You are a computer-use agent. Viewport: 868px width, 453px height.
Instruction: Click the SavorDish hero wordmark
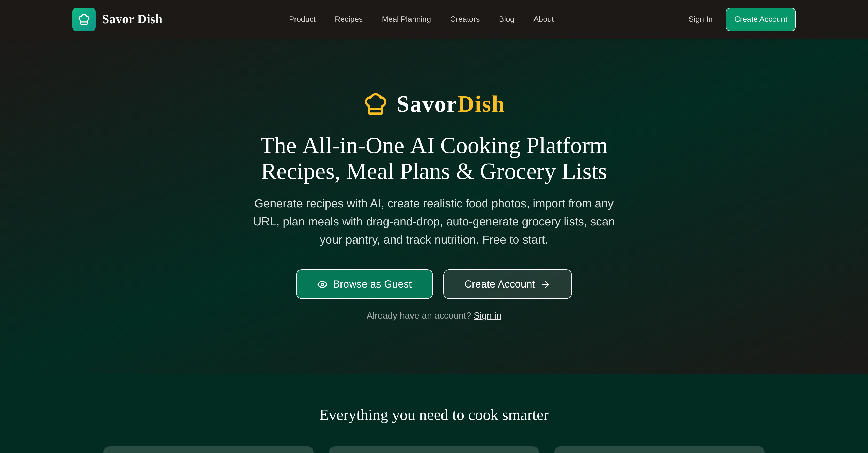click(450, 104)
